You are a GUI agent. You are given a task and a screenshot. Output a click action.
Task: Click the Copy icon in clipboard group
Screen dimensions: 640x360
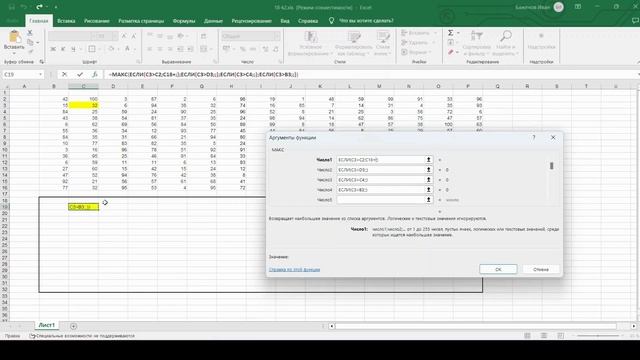[x=30, y=42]
